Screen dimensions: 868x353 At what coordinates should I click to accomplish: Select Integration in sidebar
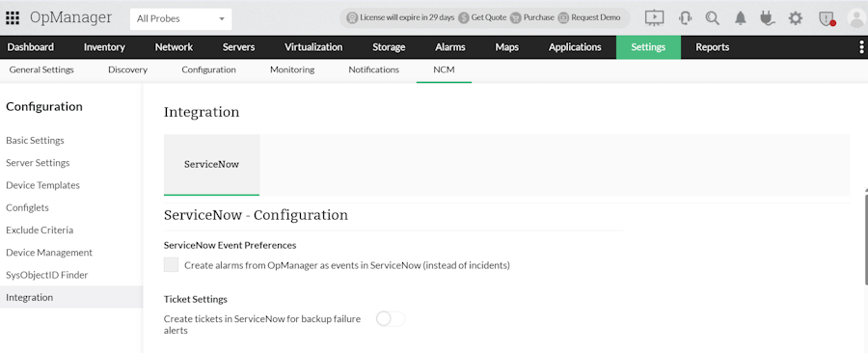click(71, 297)
